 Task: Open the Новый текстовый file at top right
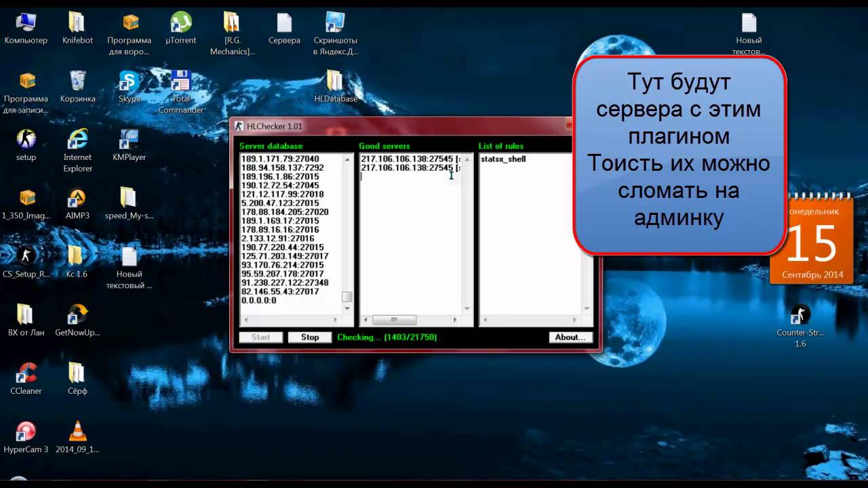coord(749,34)
